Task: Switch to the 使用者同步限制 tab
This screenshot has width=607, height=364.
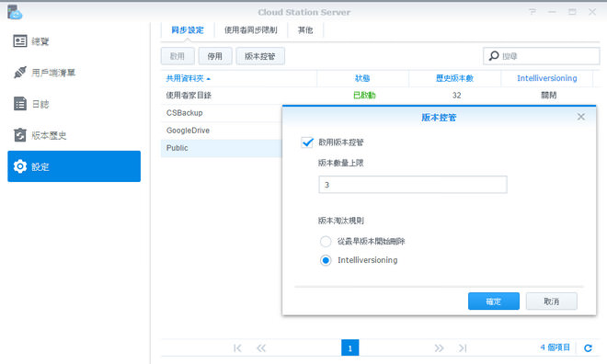Action: [x=251, y=29]
